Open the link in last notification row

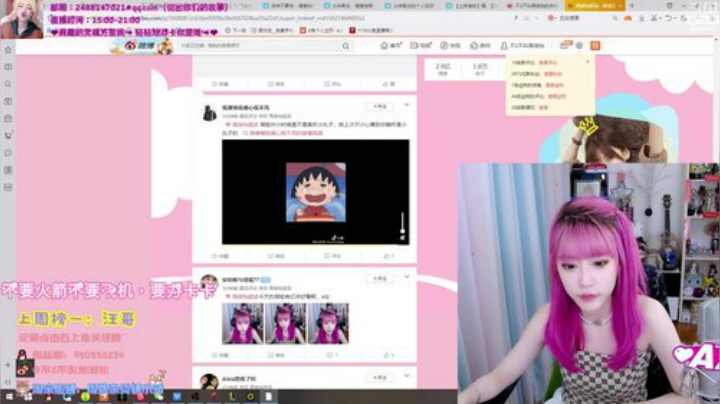pos(543,107)
